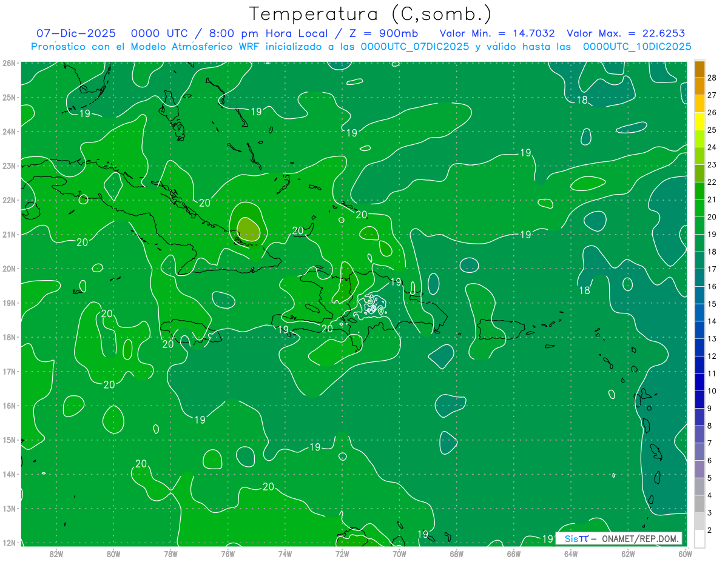Click value '7' on the color scale
The height and width of the screenshot is (562, 728).
click(710, 443)
